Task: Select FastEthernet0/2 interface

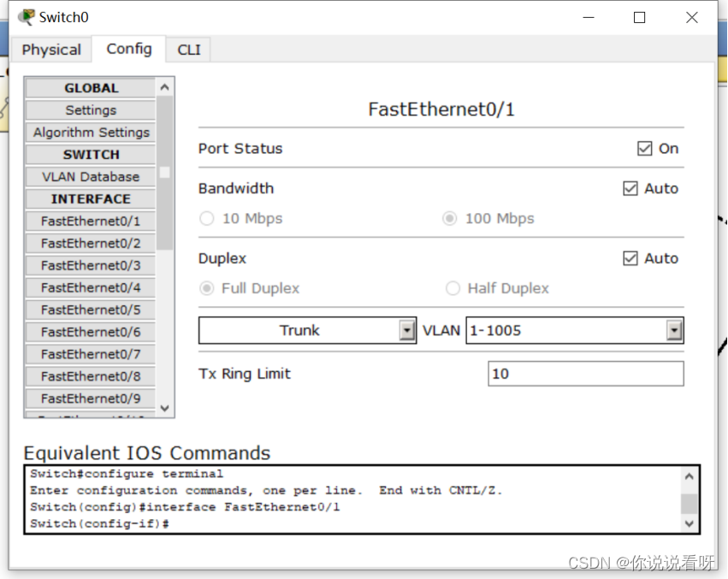Action: pyautogui.click(x=91, y=243)
